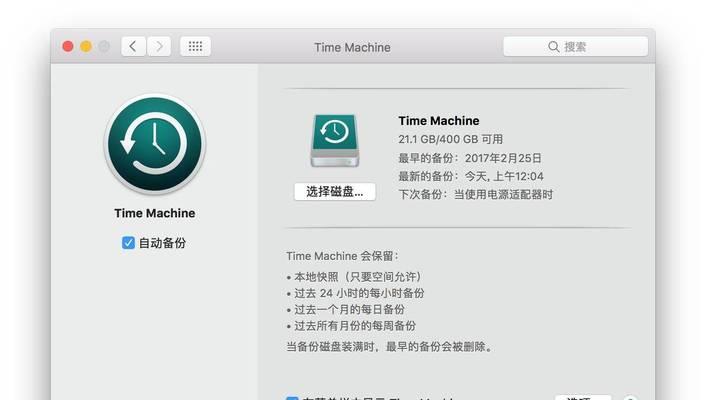706x400 pixels.
Task: Go back with the left chevron button
Action: coord(133,46)
